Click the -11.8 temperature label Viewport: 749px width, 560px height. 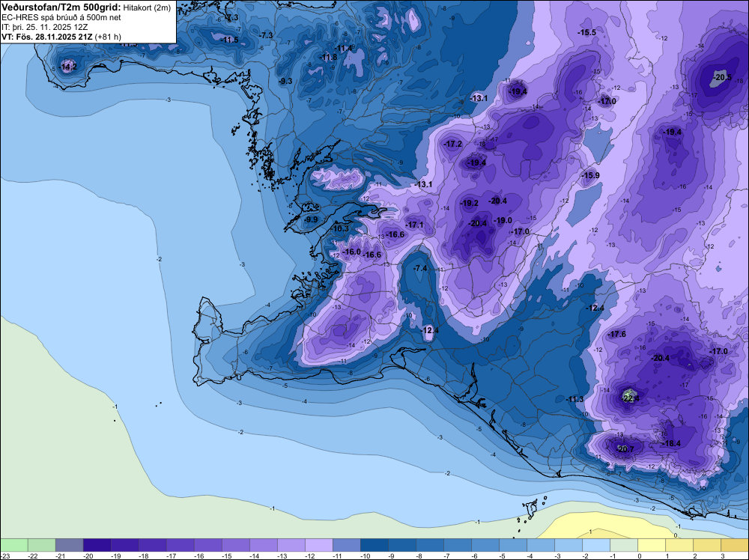[x=328, y=58]
